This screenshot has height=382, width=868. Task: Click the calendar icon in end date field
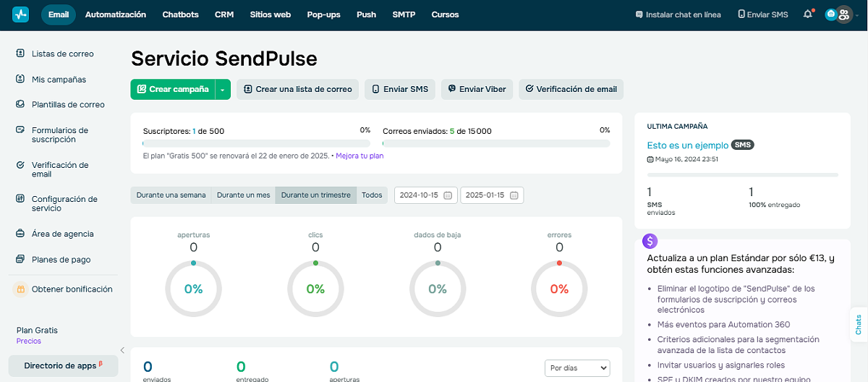pyautogui.click(x=514, y=195)
